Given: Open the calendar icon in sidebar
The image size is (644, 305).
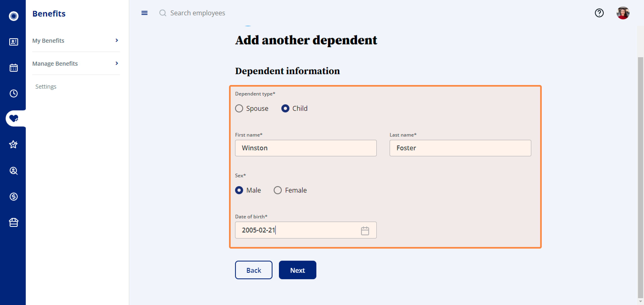Looking at the screenshot, I should [x=13, y=67].
